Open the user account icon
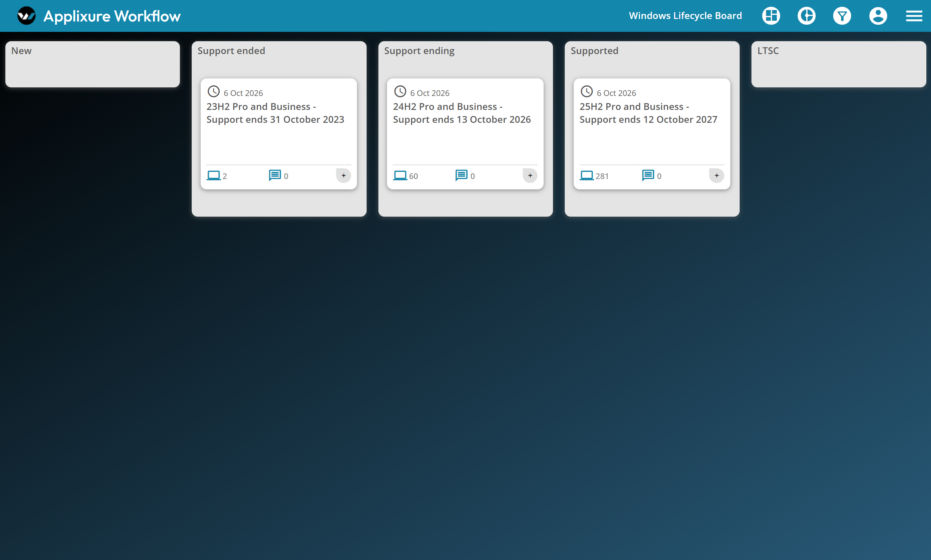This screenshot has width=931, height=560. [878, 16]
